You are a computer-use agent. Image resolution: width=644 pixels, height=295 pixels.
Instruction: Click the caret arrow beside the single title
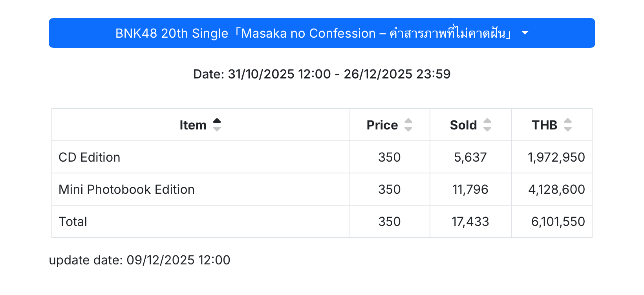tap(525, 33)
